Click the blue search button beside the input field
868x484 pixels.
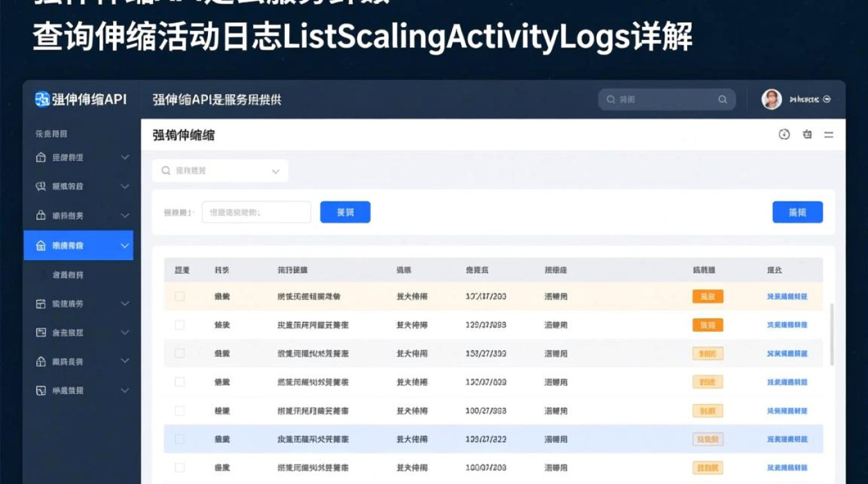[345, 212]
